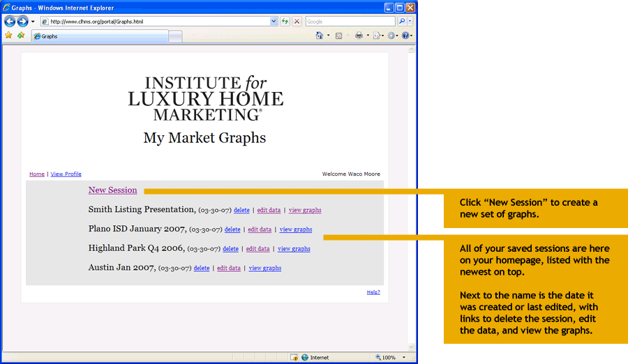
Task: Click the Add to Favorites icon
Action: click(x=21, y=36)
